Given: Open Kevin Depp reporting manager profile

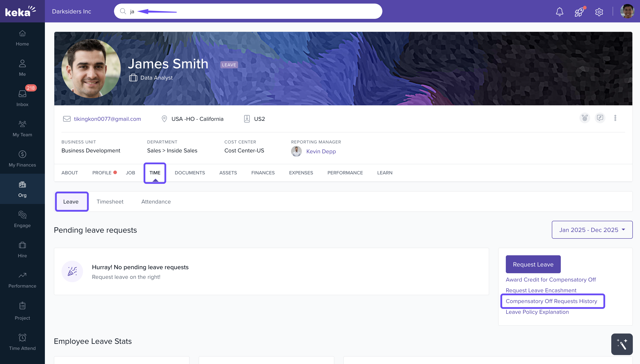Looking at the screenshot, I should click(x=321, y=151).
